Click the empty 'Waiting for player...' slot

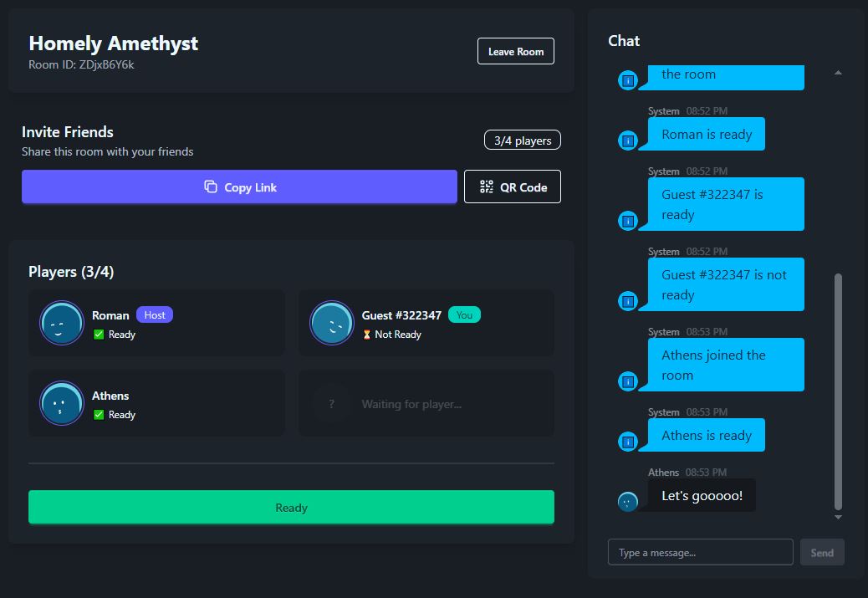pyautogui.click(x=426, y=404)
